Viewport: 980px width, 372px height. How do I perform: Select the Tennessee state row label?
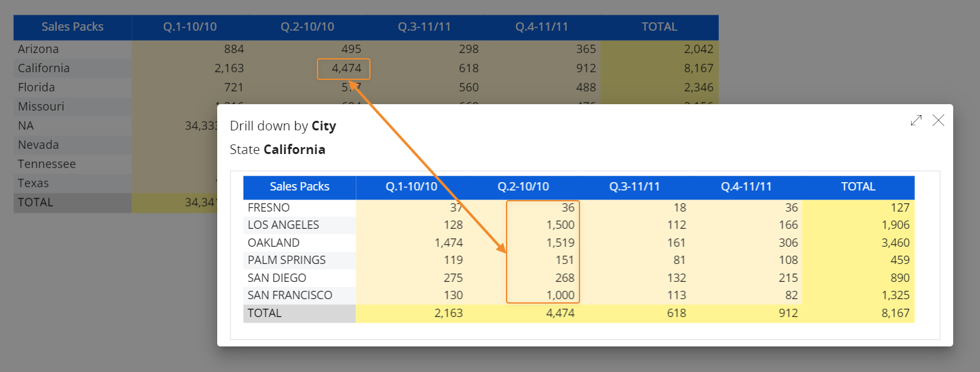47,164
